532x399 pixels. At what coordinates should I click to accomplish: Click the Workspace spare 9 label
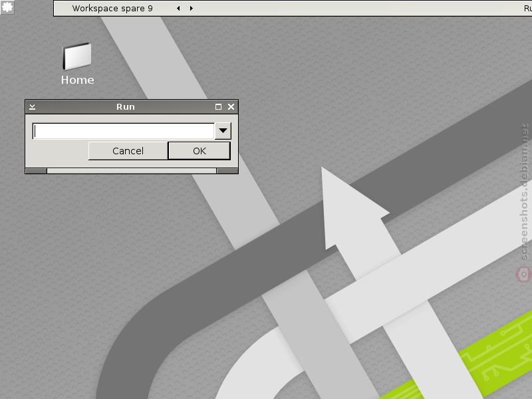pyautogui.click(x=112, y=8)
